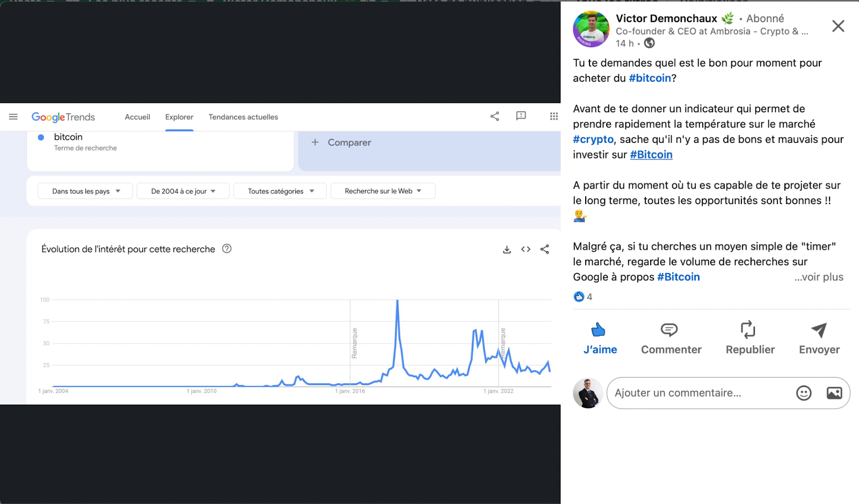Click the chart's highest peak at 100

397,301
